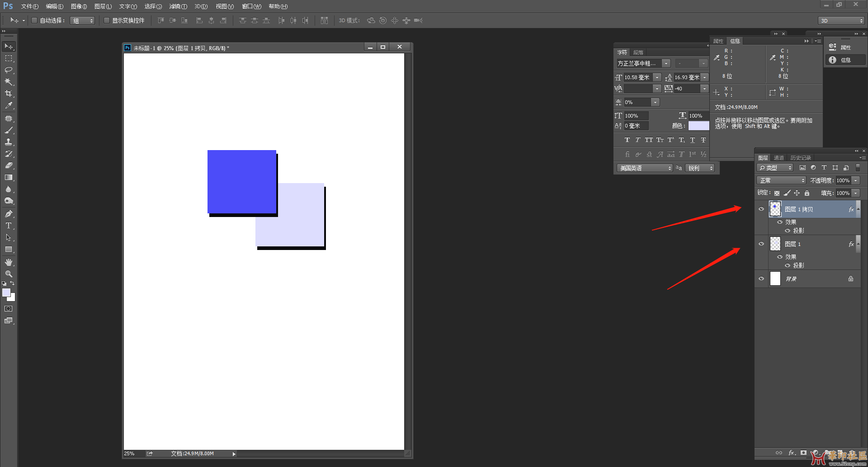The height and width of the screenshot is (467, 868).
Task: Click fx icon on 图层 1 拷贝
Action: pos(851,209)
